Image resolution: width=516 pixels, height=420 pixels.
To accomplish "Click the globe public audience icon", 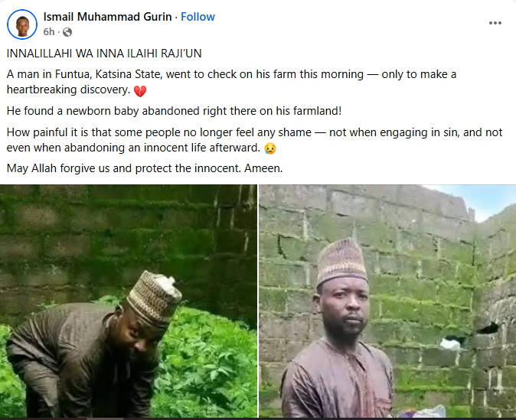I will [67, 32].
